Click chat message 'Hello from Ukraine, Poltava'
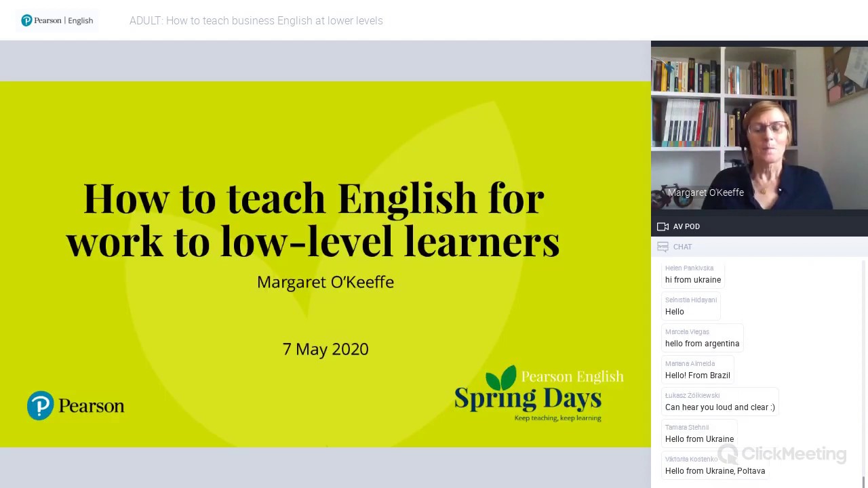868x488 pixels. [x=715, y=471]
